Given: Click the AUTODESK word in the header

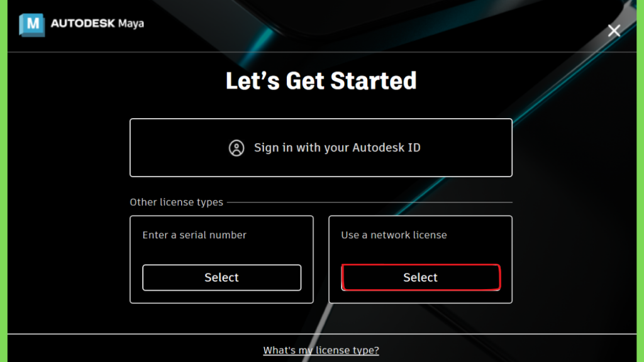Looking at the screenshot, I should pos(82,23).
